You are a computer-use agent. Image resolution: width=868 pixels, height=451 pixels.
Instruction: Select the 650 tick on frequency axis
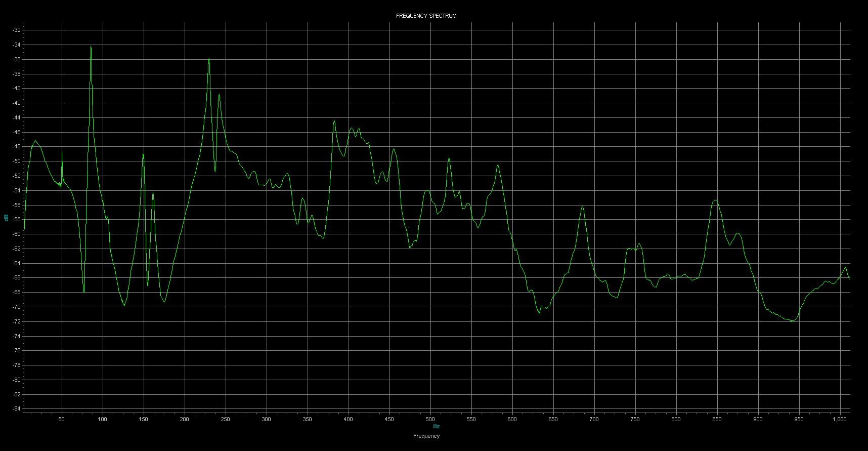[553, 419]
